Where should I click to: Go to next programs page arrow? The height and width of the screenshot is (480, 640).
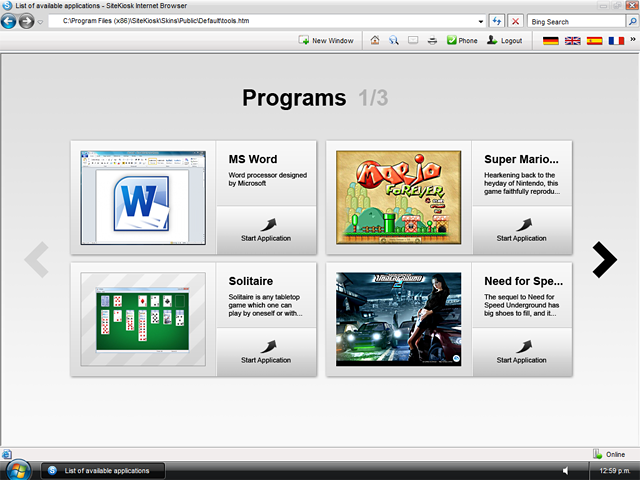click(x=604, y=260)
